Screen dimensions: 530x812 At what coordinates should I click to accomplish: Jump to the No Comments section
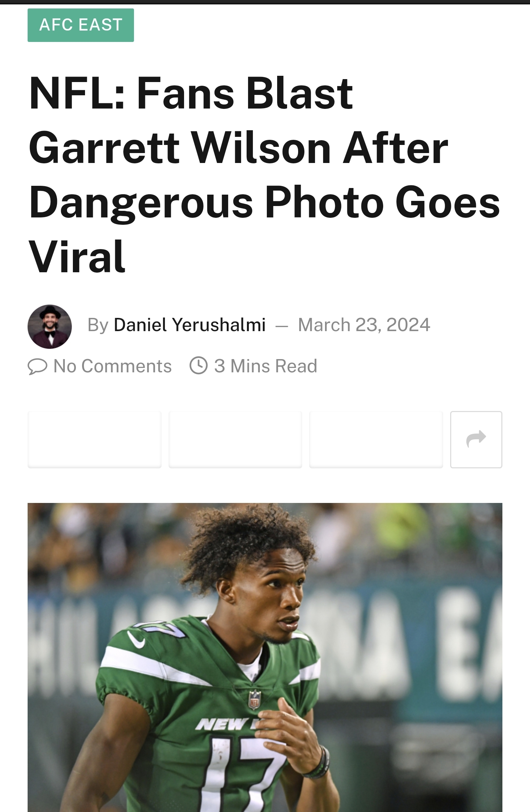click(113, 366)
